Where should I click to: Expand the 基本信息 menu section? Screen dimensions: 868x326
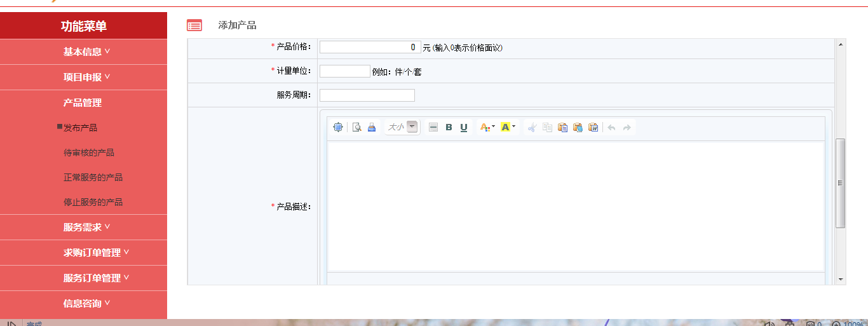pyautogui.click(x=86, y=51)
